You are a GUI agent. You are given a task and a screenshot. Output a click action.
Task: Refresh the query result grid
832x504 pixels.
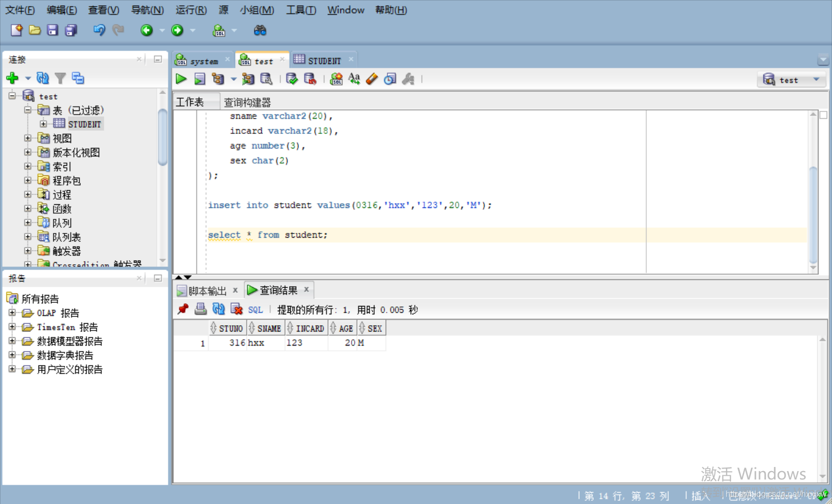pyautogui.click(x=218, y=310)
